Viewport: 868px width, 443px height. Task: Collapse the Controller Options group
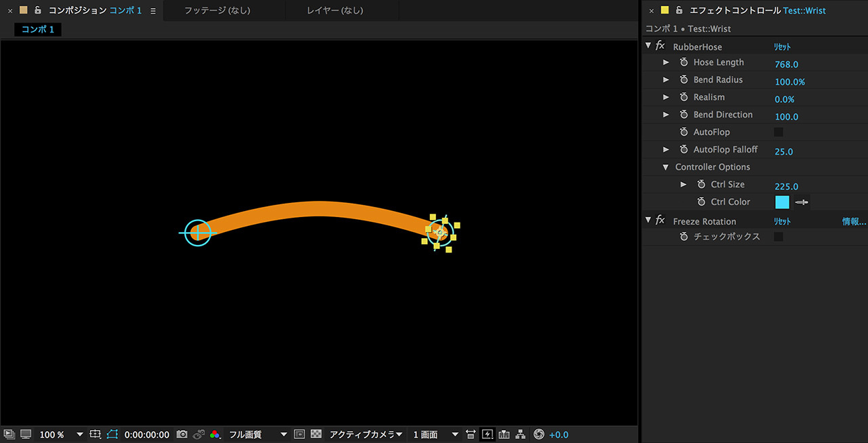666,168
